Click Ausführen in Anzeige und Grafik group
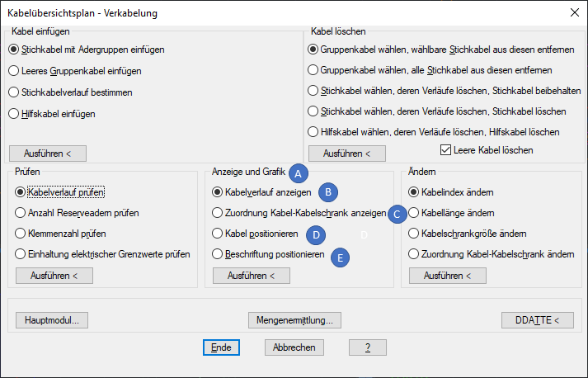The height and width of the screenshot is (378, 588). [252, 276]
